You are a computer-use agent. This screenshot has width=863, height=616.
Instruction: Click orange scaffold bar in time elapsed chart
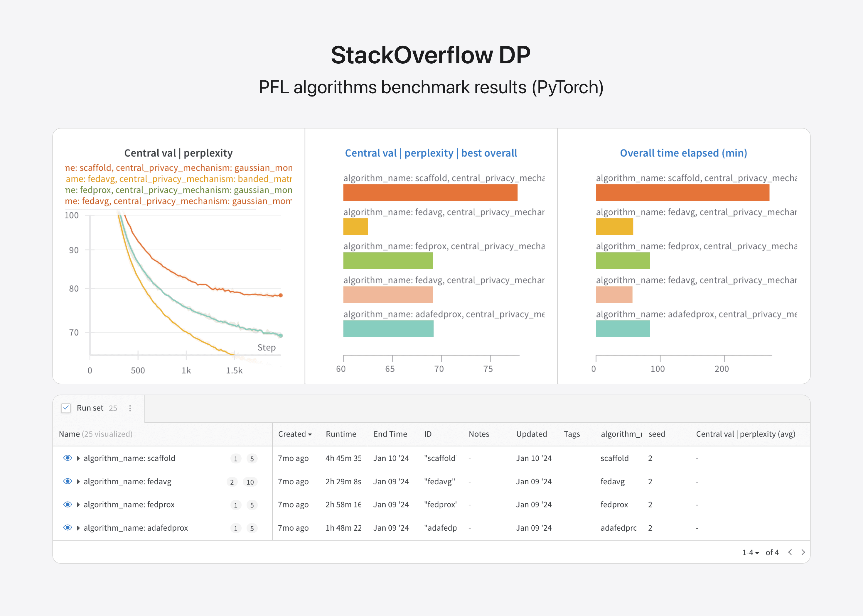(x=682, y=193)
